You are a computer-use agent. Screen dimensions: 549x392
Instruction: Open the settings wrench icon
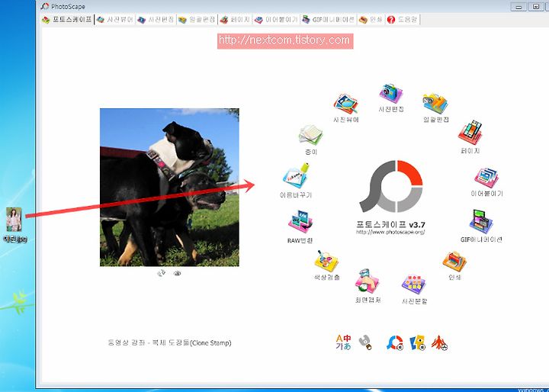365,342
